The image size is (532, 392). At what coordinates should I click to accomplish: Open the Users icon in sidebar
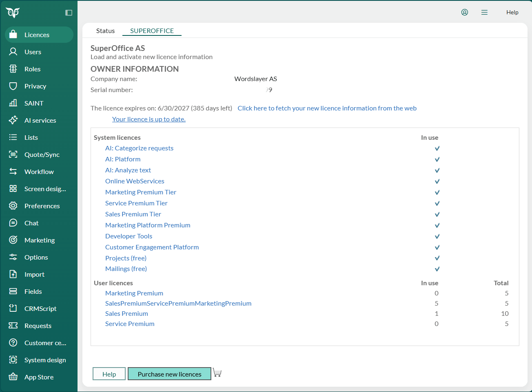pos(13,52)
